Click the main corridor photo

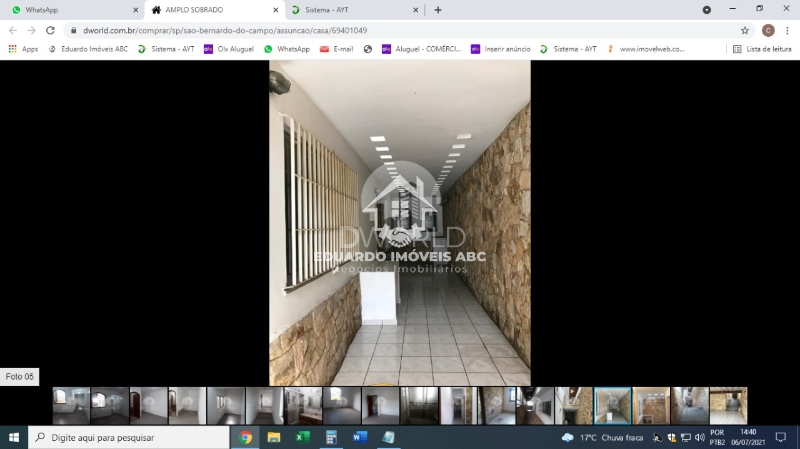400,222
